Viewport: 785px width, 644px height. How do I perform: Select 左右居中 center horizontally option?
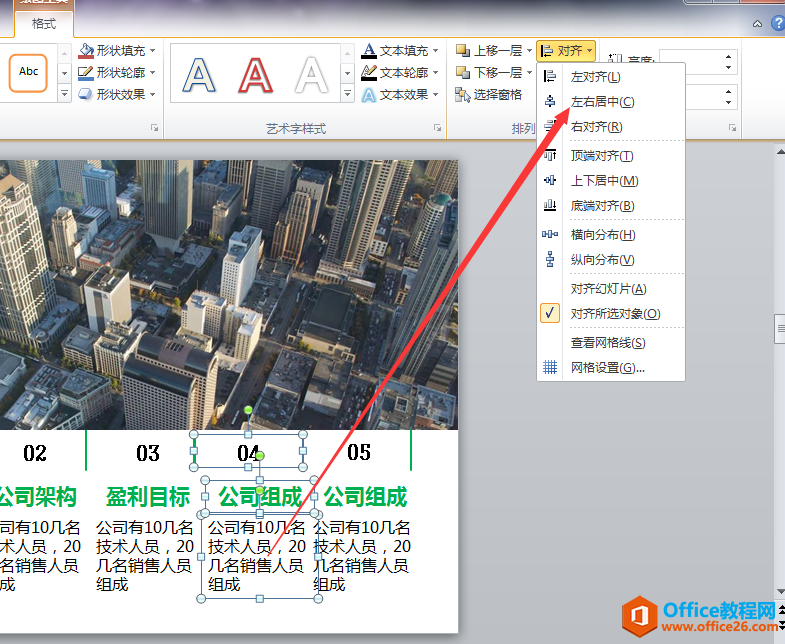click(x=601, y=102)
